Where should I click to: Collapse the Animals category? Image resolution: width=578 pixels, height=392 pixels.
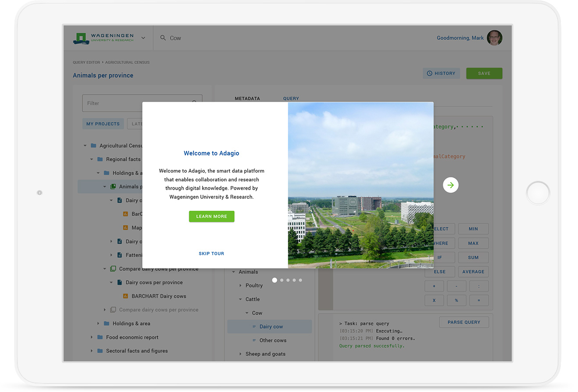coord(233,272)
